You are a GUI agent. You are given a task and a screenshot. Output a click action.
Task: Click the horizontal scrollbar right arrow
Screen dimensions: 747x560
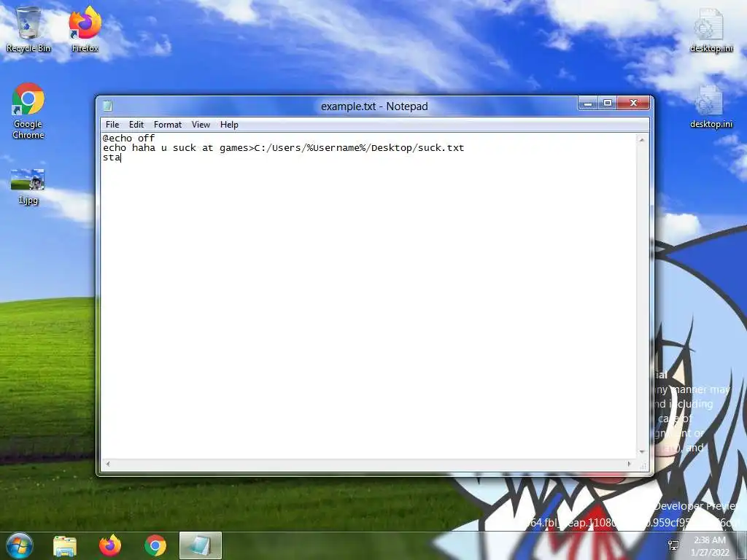pos(630,464)
